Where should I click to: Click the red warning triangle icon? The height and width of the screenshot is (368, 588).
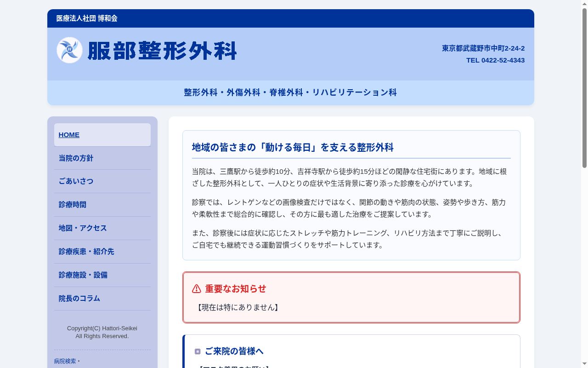coord(197,289)
